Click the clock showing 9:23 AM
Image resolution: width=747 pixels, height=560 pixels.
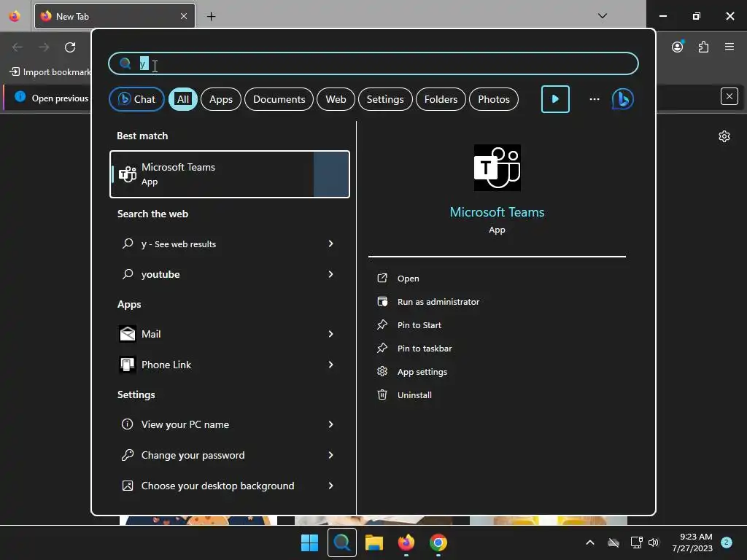[695, 537]
